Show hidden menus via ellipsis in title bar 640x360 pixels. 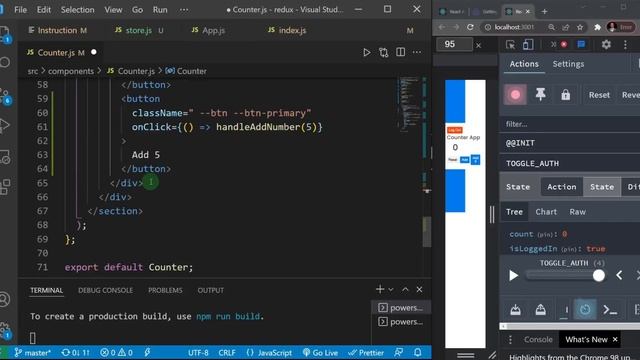[184, 9]
